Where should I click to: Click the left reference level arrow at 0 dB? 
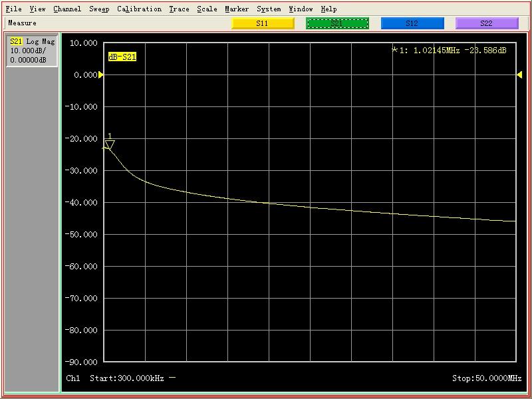click(x=101, y=74)
